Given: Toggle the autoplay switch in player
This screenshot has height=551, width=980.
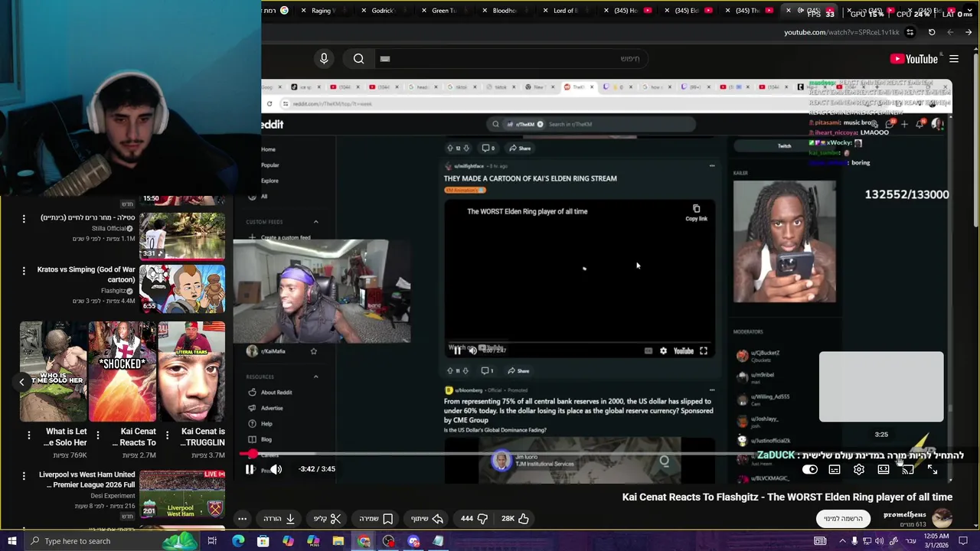Looking at the screenshot, I should click(x=810, y=469).
